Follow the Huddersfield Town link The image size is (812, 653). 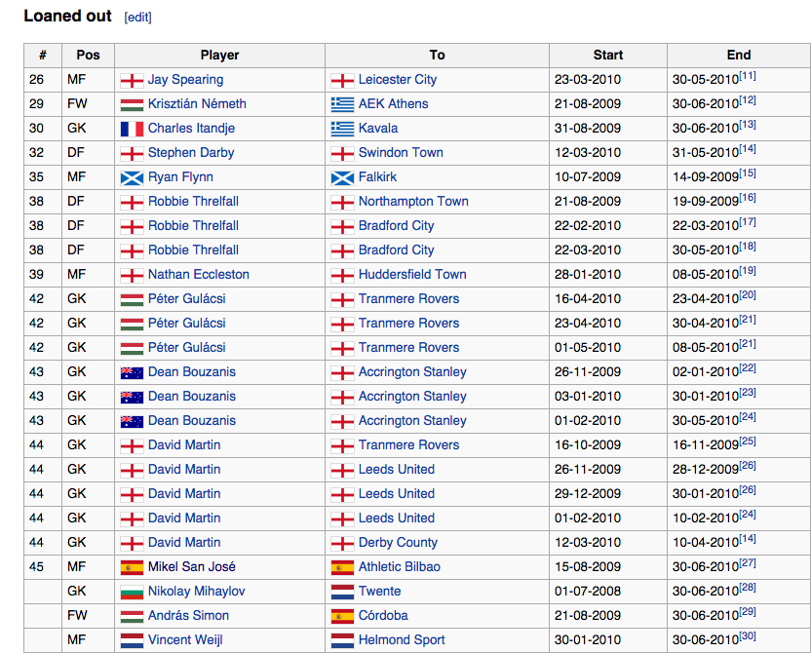pyautogui.click(x=412, y=275)
